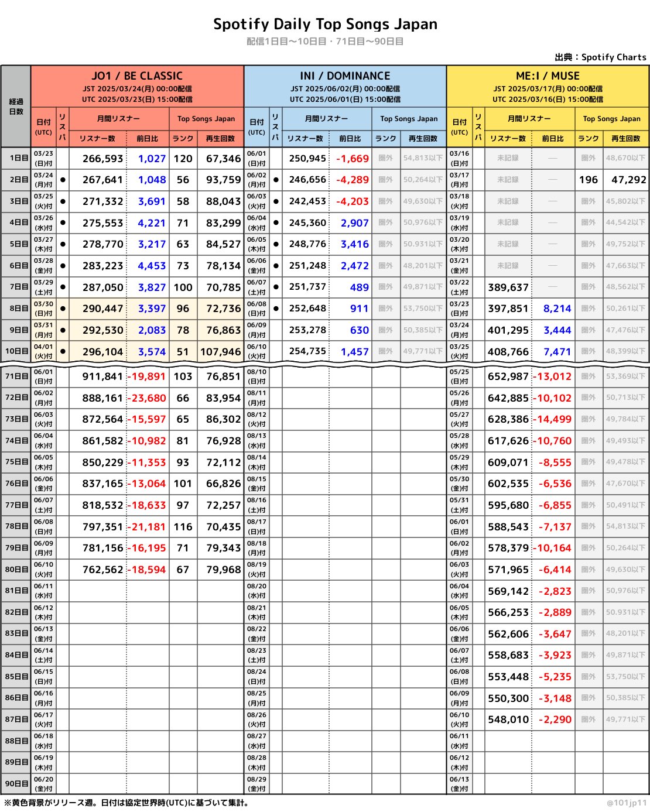Click ME:I change value 8,214

557,309
